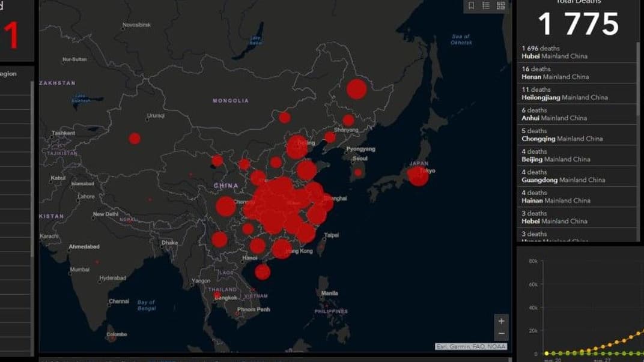Image resolution: width=644 pixels, height=362 pixels.
Task: Select the Henan 16 deaths entry
Action: tap(577, 73)
